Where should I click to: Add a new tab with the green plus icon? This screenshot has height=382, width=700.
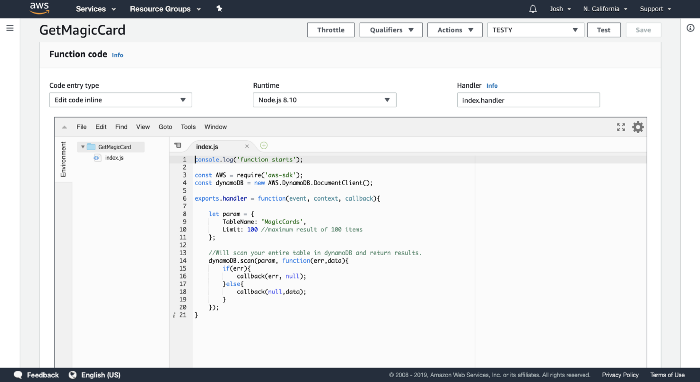pos(264,145)
